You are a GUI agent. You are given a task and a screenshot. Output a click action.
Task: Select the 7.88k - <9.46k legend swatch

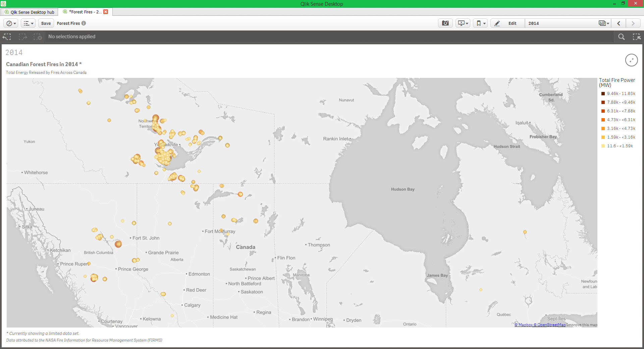603,102
